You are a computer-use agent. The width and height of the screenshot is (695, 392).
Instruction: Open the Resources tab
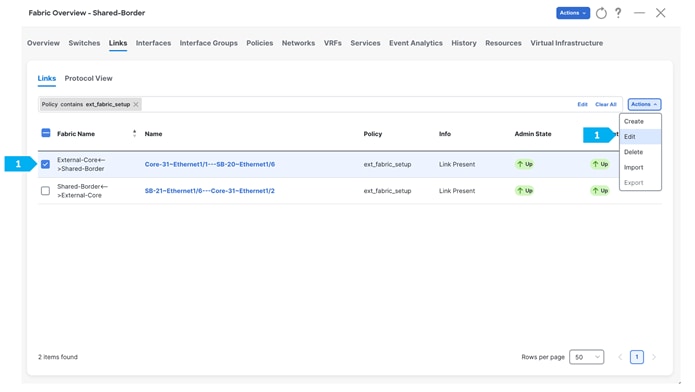coord(503,43)
